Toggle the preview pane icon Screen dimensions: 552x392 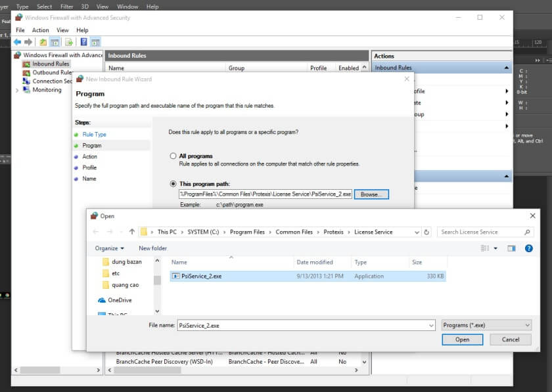tap(511, 248)
